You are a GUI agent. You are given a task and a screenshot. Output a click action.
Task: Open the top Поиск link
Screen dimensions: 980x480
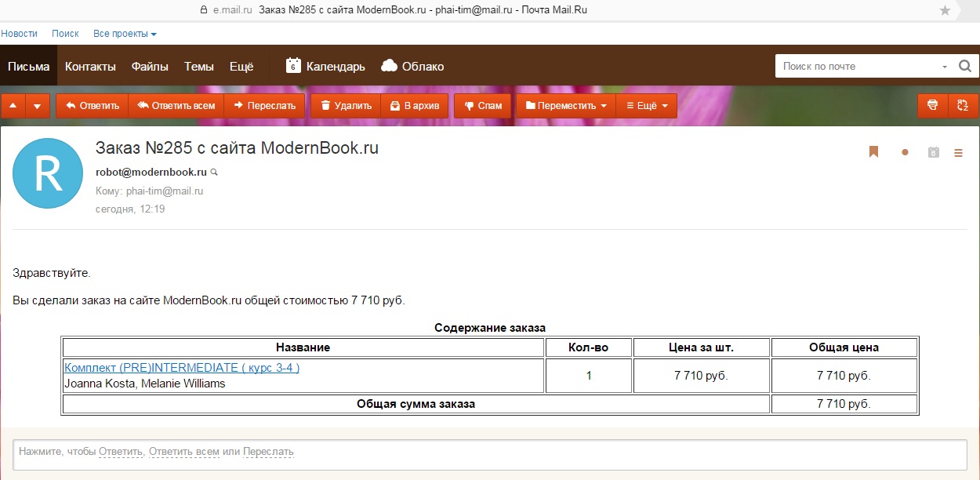click(x=65, y=34)
